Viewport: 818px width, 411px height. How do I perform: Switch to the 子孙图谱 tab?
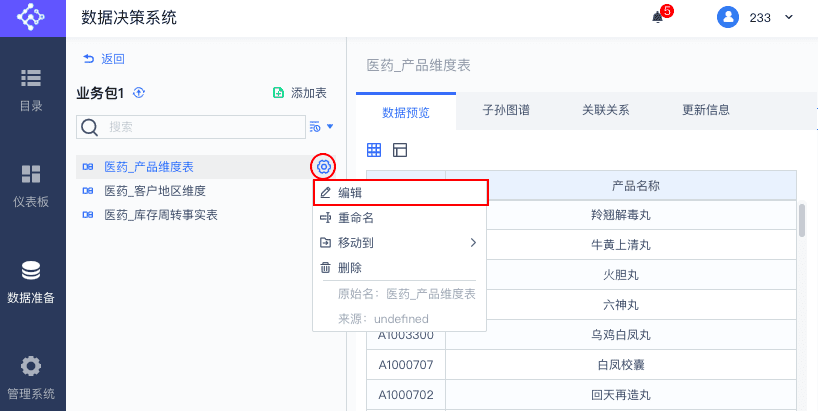[506, 110]
